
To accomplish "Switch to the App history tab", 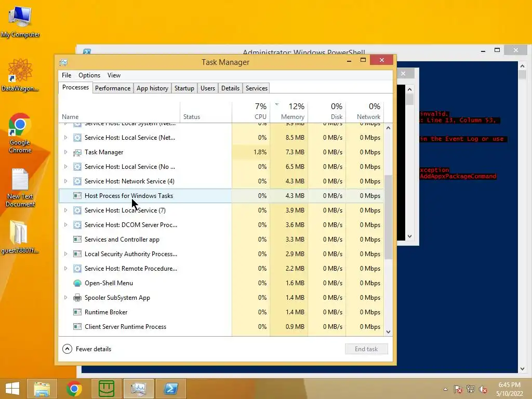I will point(152,88).
